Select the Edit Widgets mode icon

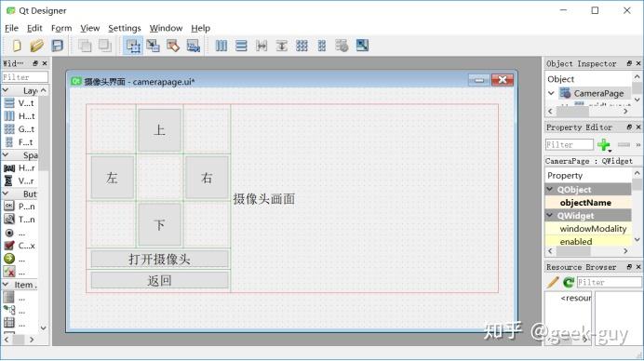[133, 46]
